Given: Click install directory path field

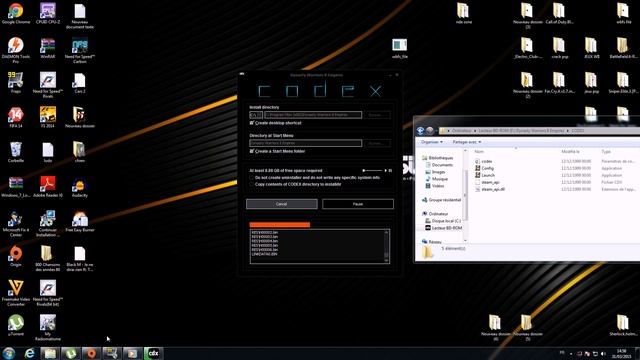Looking at the screenshot, I should pos(313,115).
